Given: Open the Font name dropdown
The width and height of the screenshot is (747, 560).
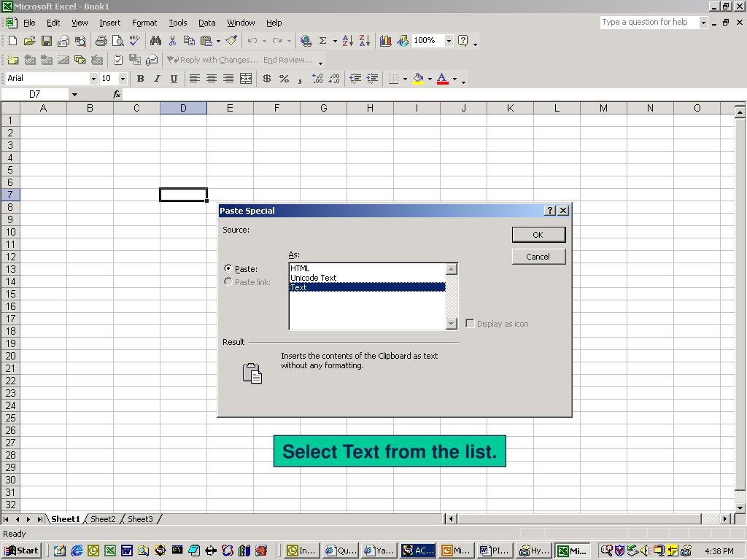Looking at the screenshot, I should (93, 79).
